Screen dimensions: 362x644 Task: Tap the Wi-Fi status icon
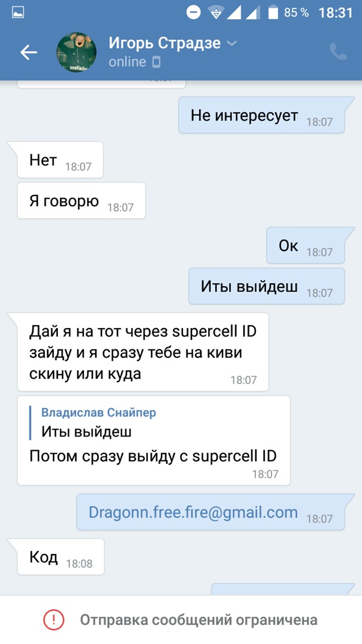(215, 13)
